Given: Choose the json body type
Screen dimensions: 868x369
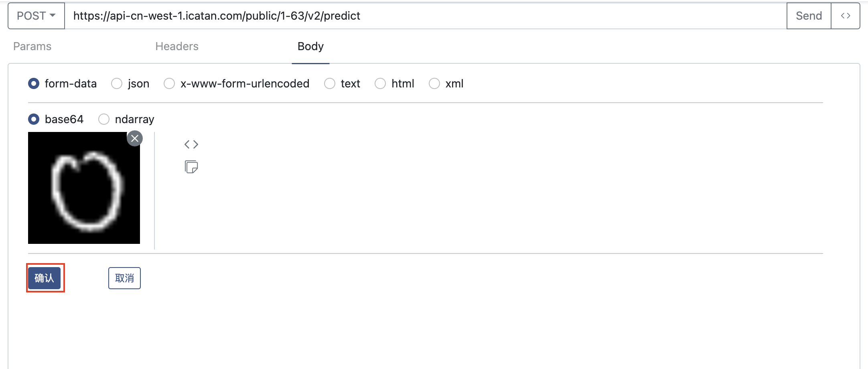Looking at the screenshot, I should [117, 83].
